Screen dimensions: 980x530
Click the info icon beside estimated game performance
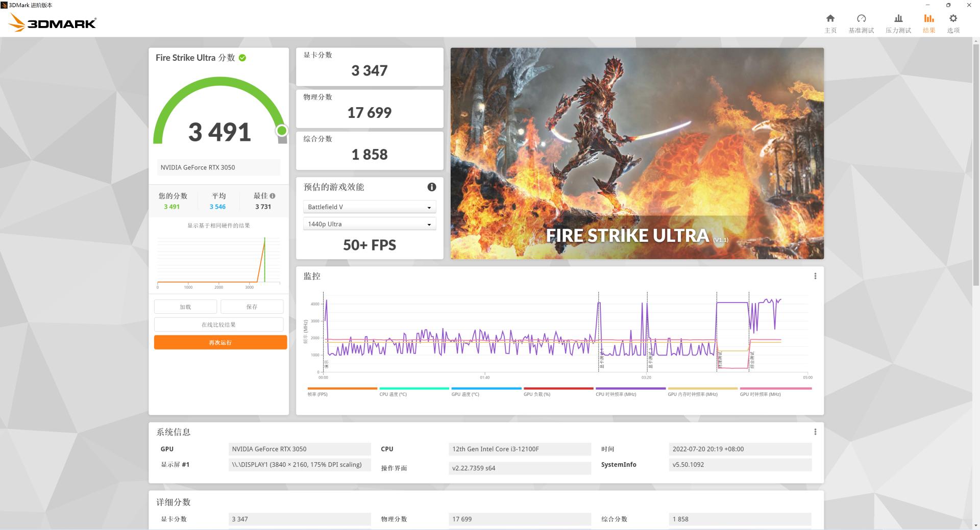[x=431, y=187]
